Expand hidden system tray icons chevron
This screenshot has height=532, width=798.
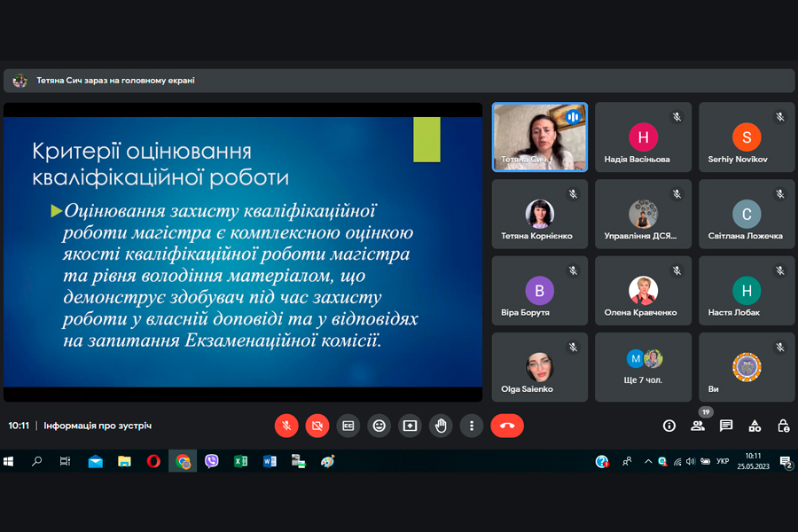648,461
